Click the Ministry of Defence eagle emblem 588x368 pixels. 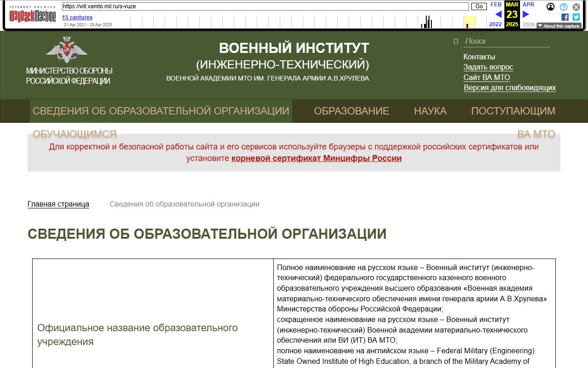coord(67,49)
